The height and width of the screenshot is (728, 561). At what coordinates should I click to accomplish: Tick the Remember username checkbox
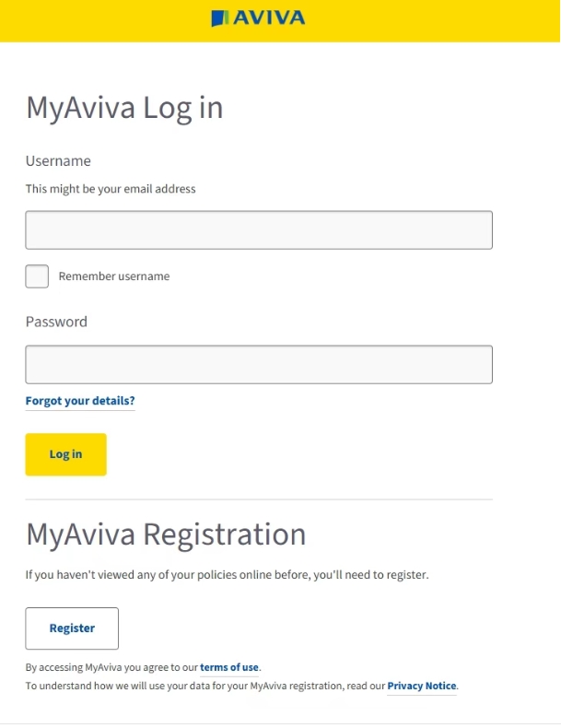tap(37, 276)
